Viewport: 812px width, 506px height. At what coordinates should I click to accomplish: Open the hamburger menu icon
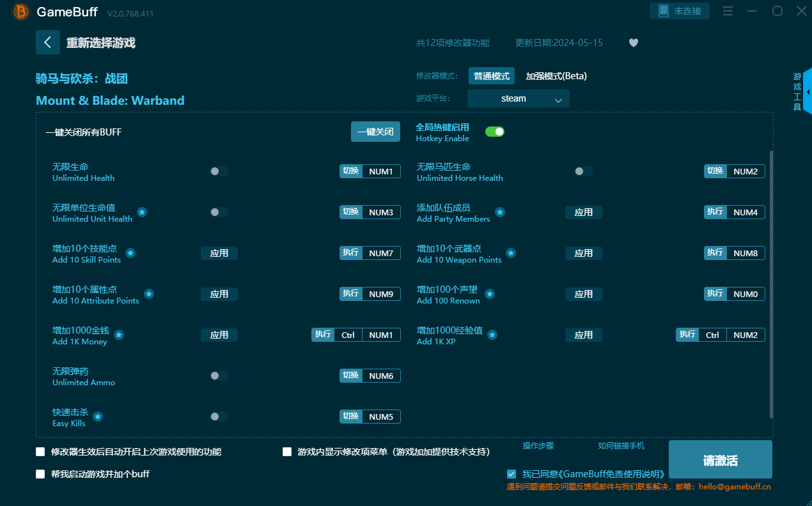click(x=728, y=11)
